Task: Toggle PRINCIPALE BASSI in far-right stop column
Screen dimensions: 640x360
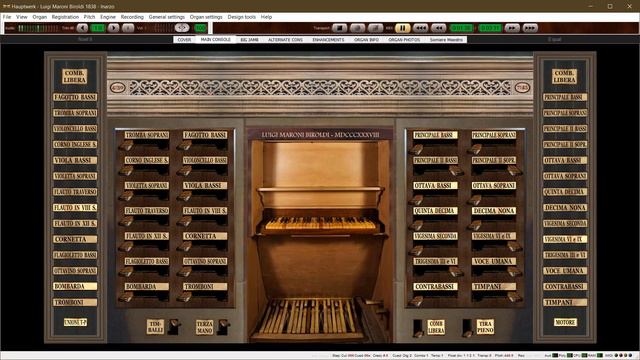Action: 565,97
